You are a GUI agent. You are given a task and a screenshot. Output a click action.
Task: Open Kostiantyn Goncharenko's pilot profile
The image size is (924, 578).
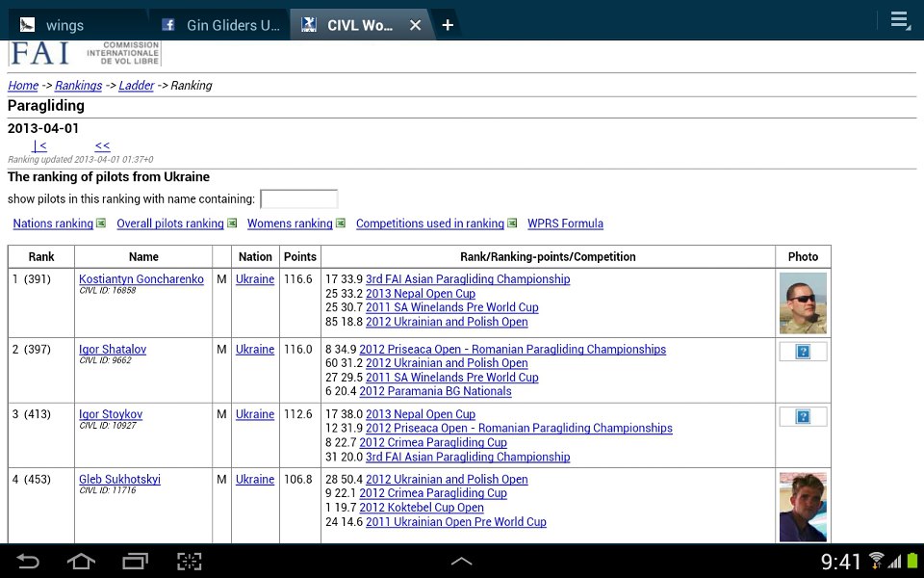pyautogui.click(x=141, y=279)
